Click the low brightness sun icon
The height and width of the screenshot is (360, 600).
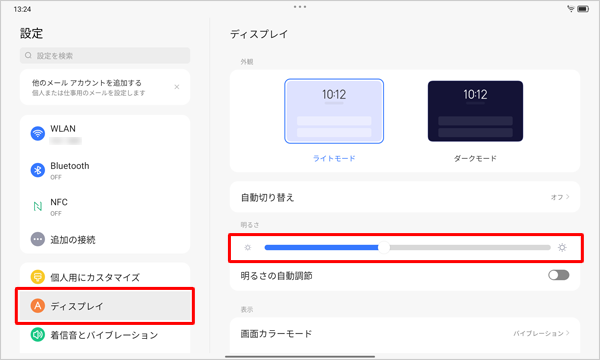click(x=248, y=248)
